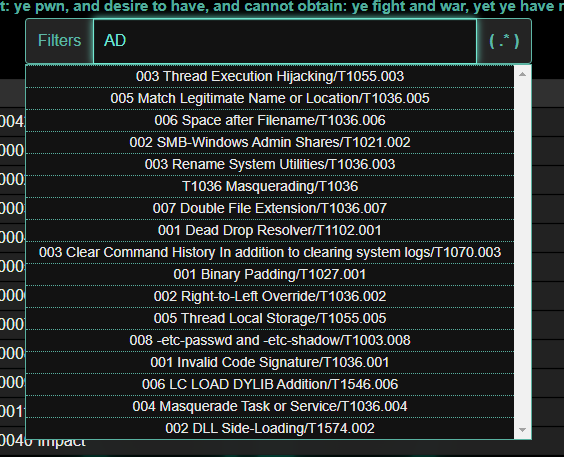Select 003 Clear Command History suggestion
Viewport: 564px width, 457px height.
tap(270, 252)
